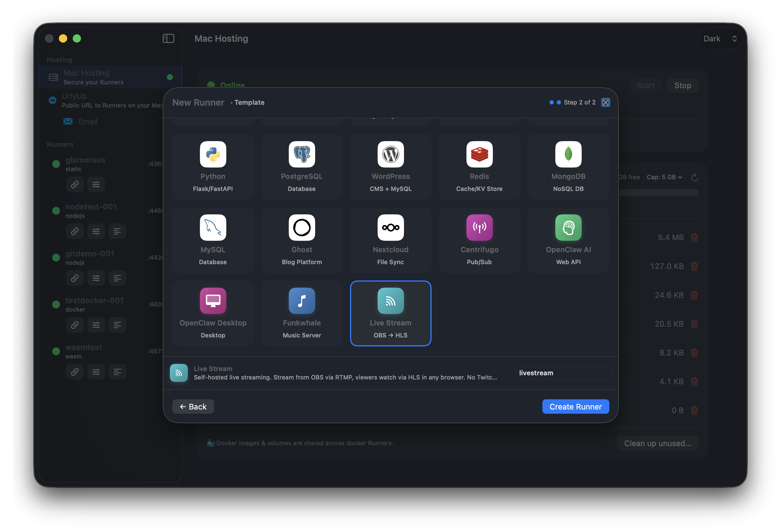Close the New Runner dialog
Viewport: 781px width, 532px height.
[606, 102]
